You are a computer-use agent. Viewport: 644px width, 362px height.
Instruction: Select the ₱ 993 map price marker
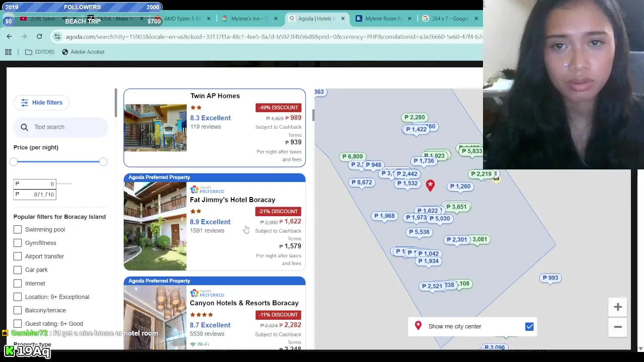click(550, 278)
